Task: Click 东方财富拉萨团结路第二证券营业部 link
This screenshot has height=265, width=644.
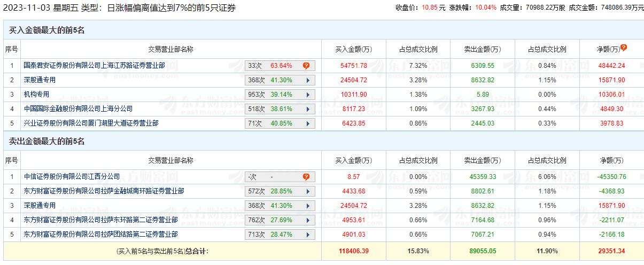Action: tap(100, 234)
